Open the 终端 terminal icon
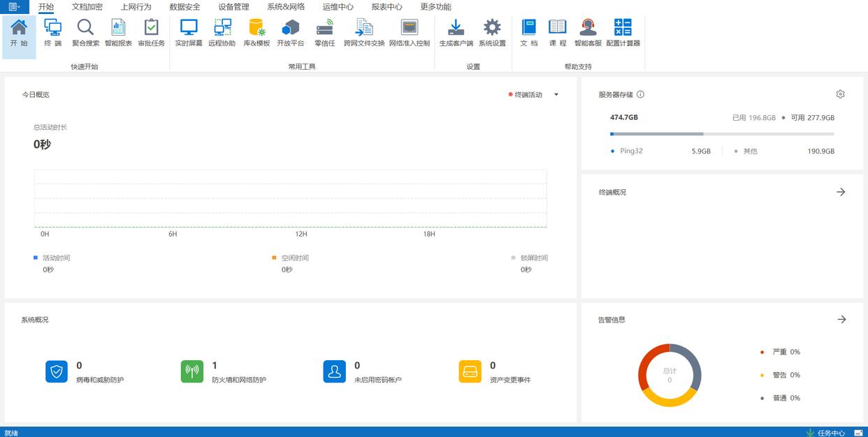Screen dimensions: 868x437 (x=52, y=33)
